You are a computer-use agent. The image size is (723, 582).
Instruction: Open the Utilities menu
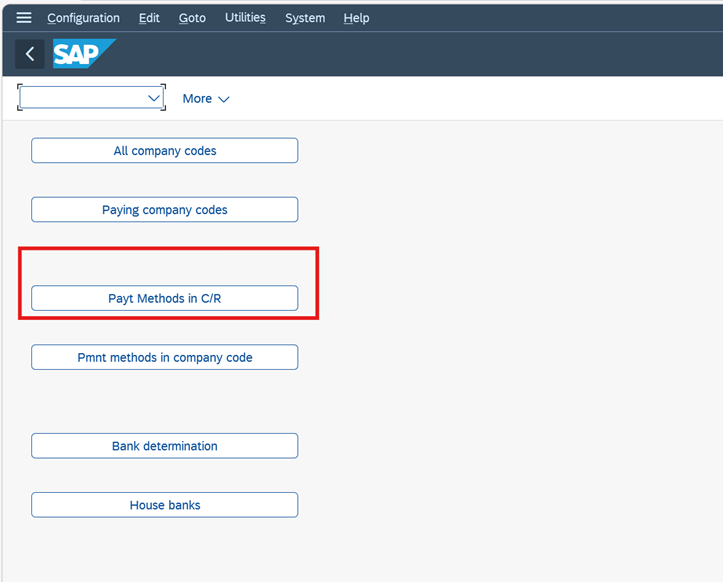[245, 18]
